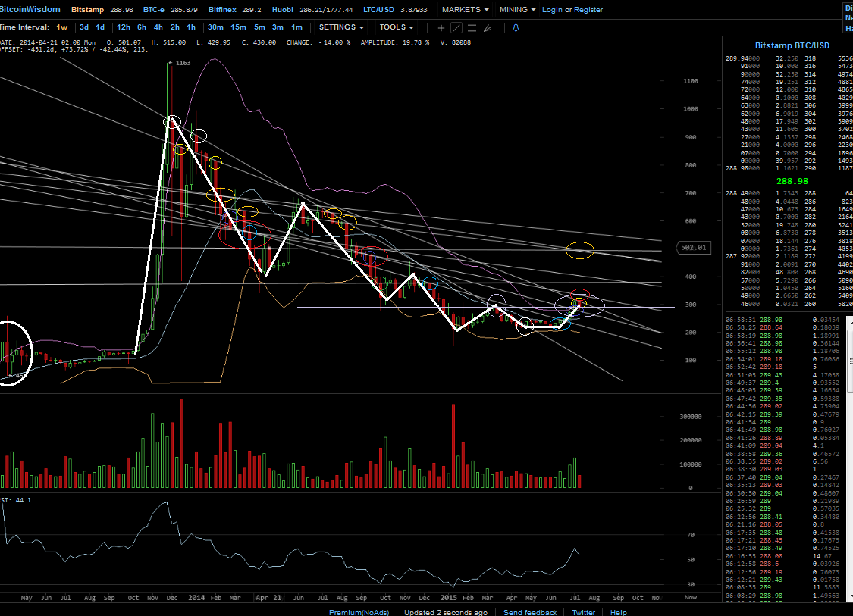The height and width of the screenshot is (616, 853).
Task: Click the 1163 high price marker
Action: coord(180,63)
